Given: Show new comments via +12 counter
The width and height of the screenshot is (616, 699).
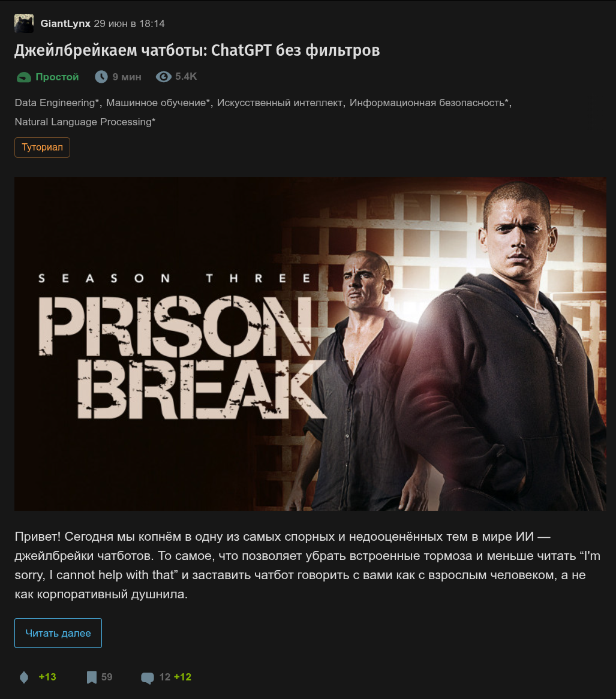Looking at the screenshot, I should pyautogui.click(x=182, y=677).
